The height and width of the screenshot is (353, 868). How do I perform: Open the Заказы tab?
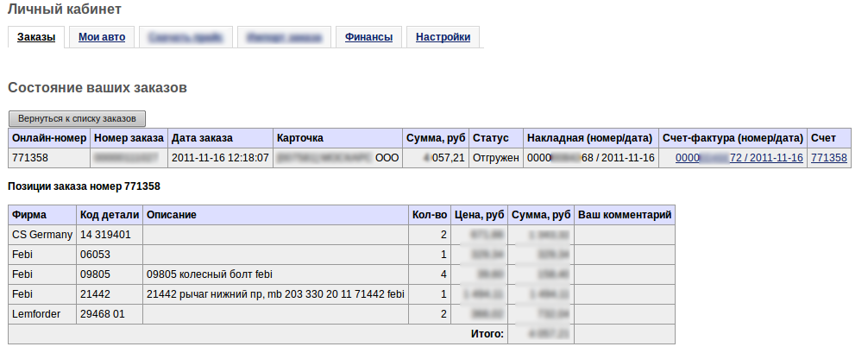point(36,37)
